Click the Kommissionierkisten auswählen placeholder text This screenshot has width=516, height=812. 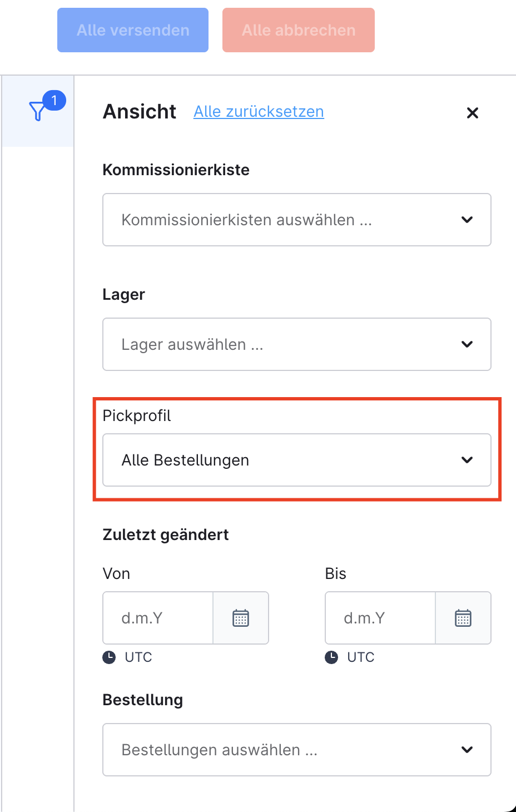pos(246,220)
